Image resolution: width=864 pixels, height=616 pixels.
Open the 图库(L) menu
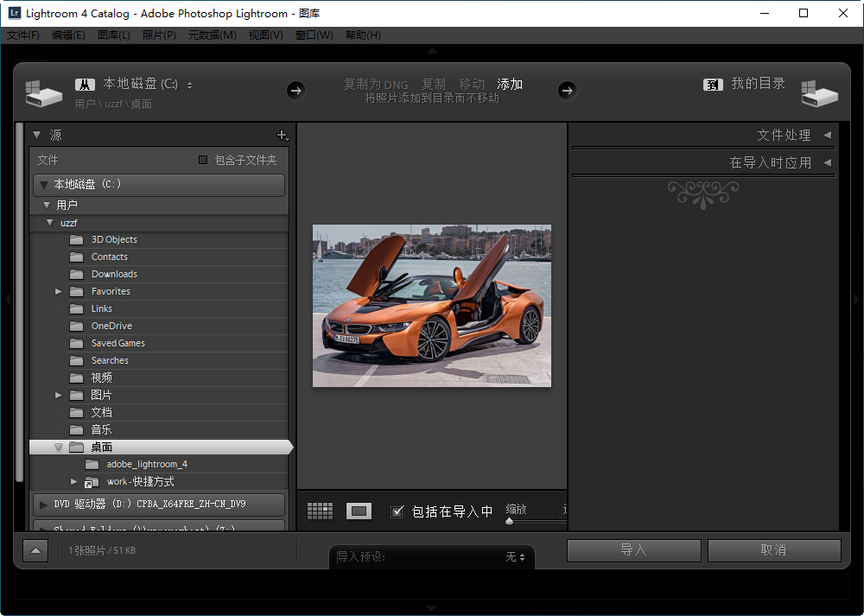[114, 35]
